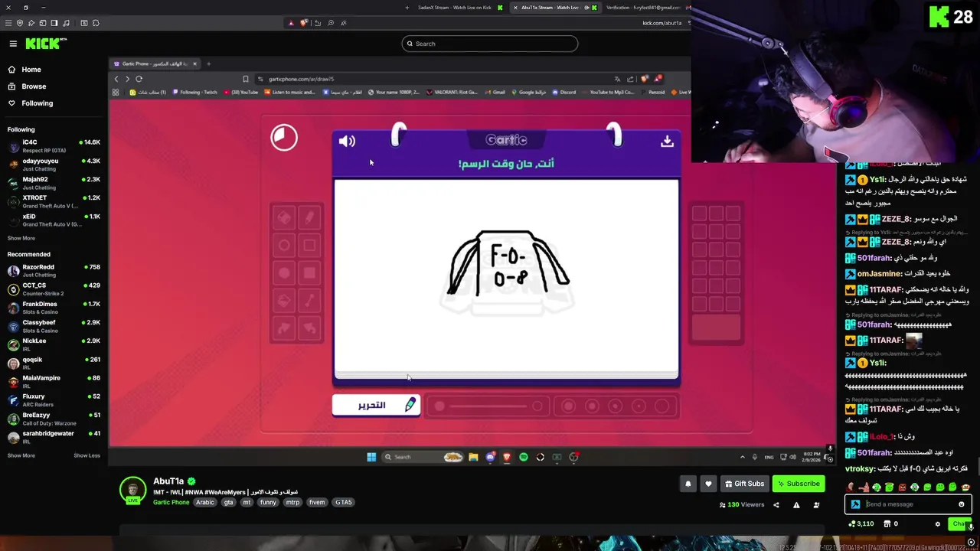980x551 pixels.
Task: Expand Show More under Recommended
Action: [21, 455]
